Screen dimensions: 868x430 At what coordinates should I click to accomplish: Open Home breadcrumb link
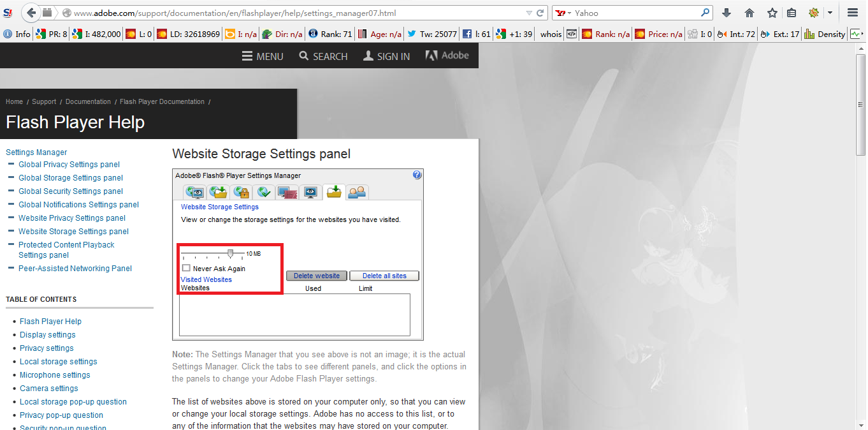coord(14,101)
